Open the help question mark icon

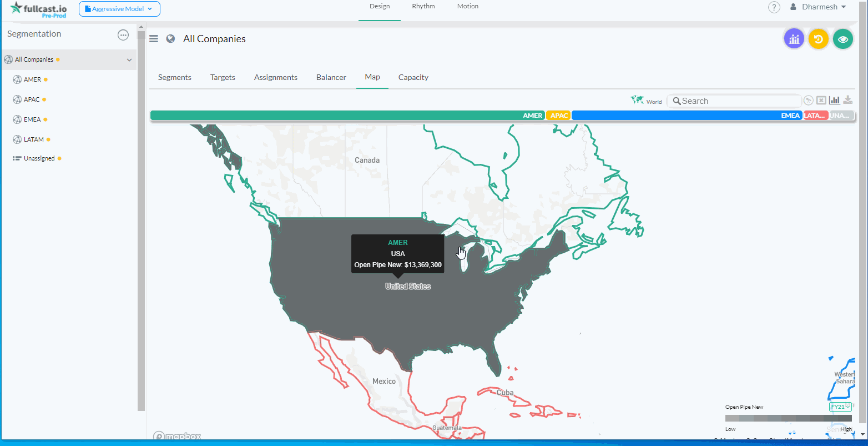(x=774, y=7)
